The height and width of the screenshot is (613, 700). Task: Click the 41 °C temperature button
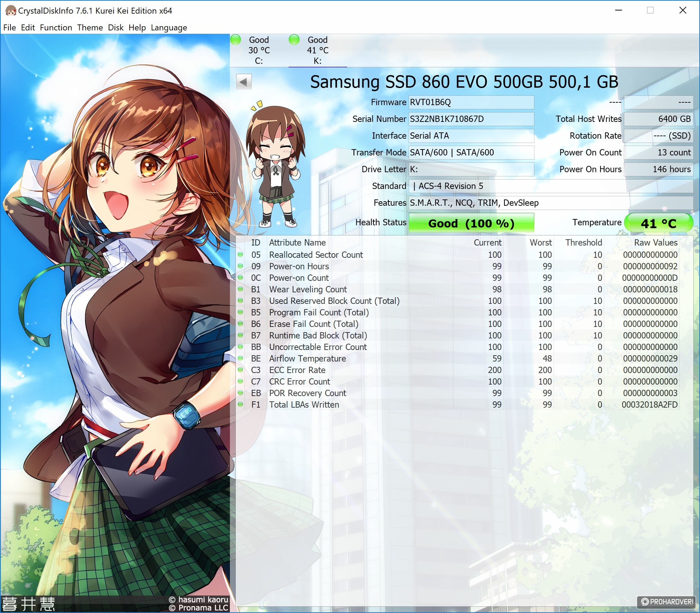pos(658,223)
